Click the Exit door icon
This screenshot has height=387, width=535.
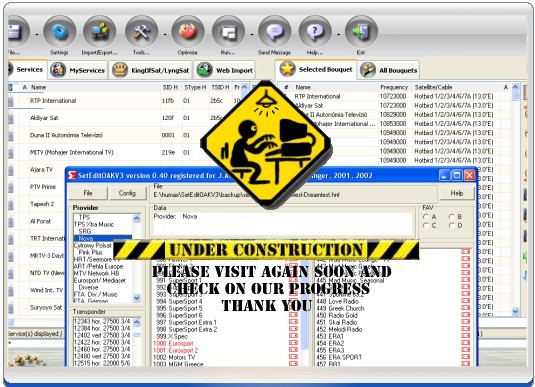(x=361, y=32)
